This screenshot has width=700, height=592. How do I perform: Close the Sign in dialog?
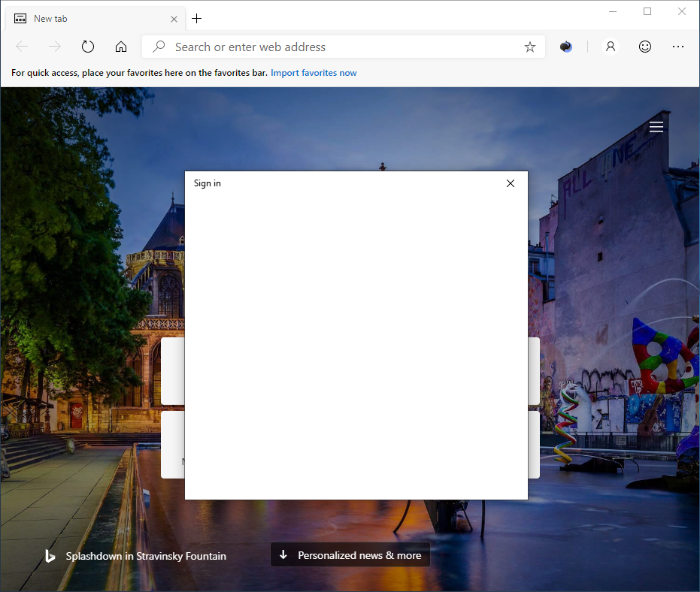pos(511,183)
